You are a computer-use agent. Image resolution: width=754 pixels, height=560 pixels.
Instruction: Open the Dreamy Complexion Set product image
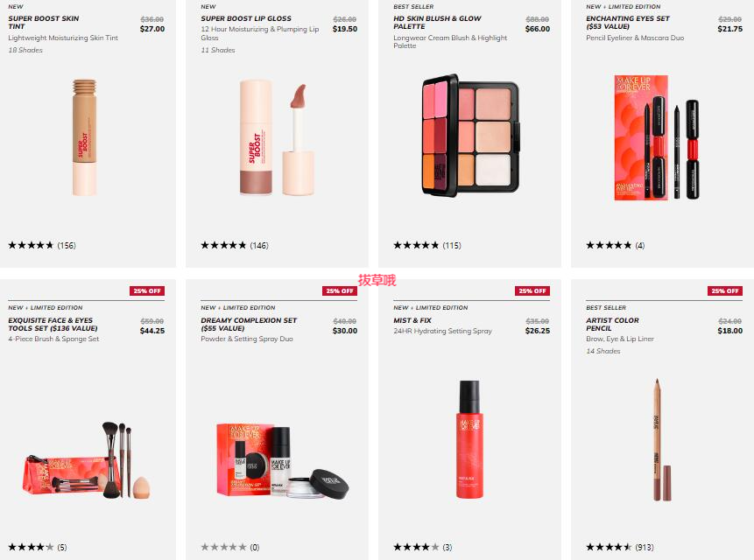point(283,461)
